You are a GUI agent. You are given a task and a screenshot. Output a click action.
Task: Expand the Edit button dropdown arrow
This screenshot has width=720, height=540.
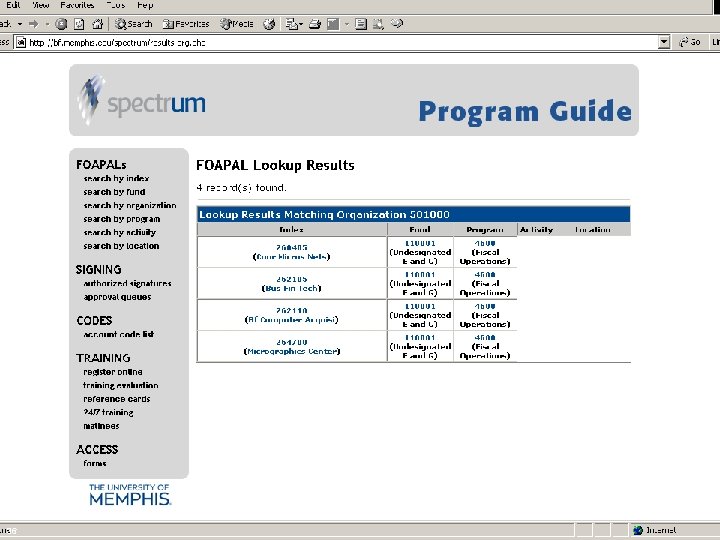[347, 24]
